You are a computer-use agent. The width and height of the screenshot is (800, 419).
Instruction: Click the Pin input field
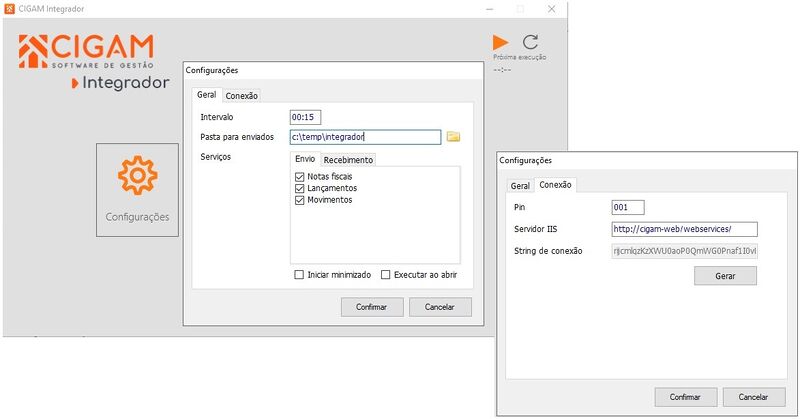[x=628, y=207]
